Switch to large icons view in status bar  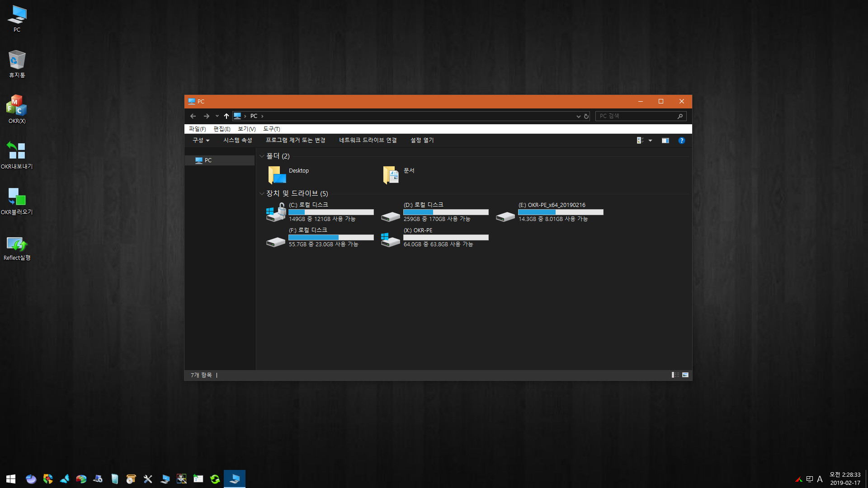685,375
